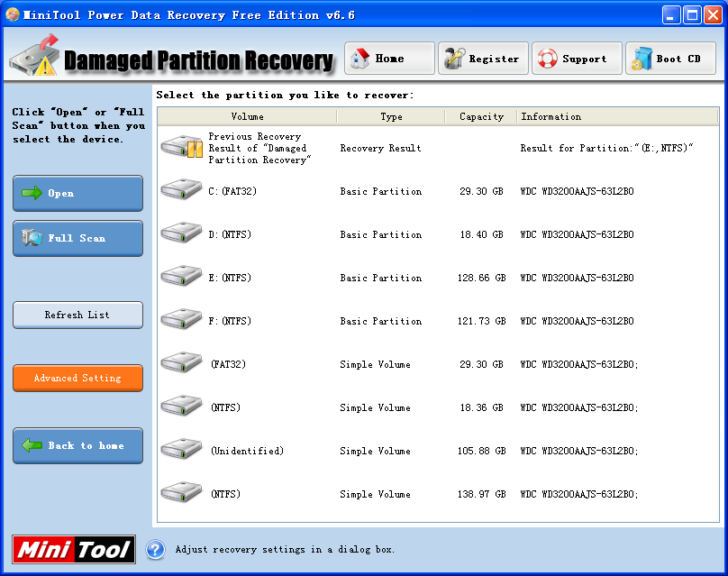Click the Boot CD disc icon
728x576 pixels.
tap(642, 59)
